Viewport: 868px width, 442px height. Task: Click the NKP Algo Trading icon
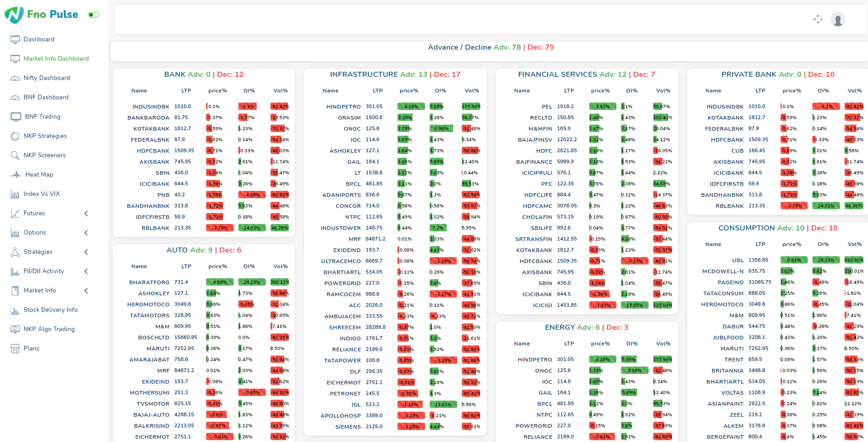[15, 329]
